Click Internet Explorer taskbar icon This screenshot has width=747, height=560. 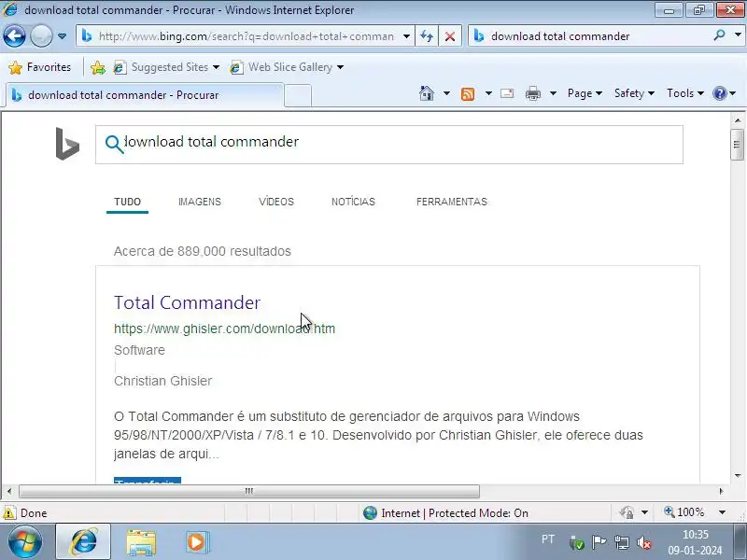(84, 542)
